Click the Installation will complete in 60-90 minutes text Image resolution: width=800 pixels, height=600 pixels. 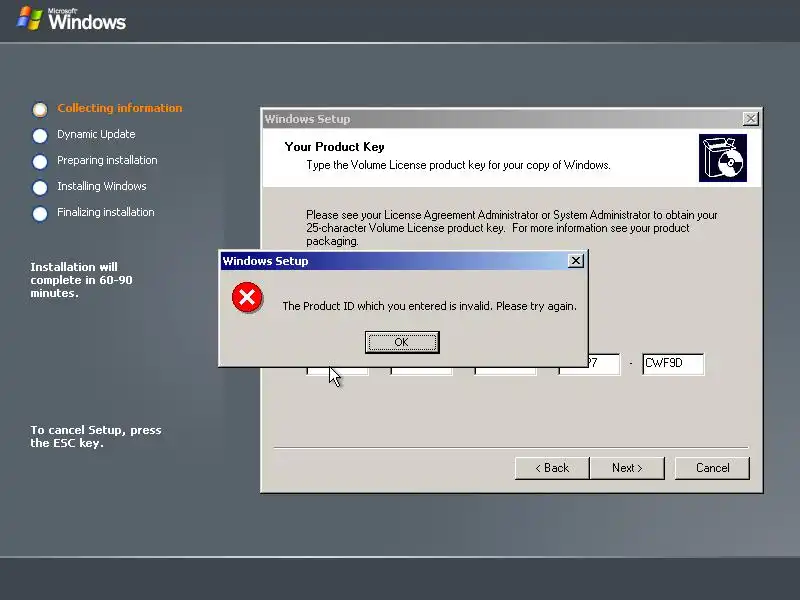point(81,280)
